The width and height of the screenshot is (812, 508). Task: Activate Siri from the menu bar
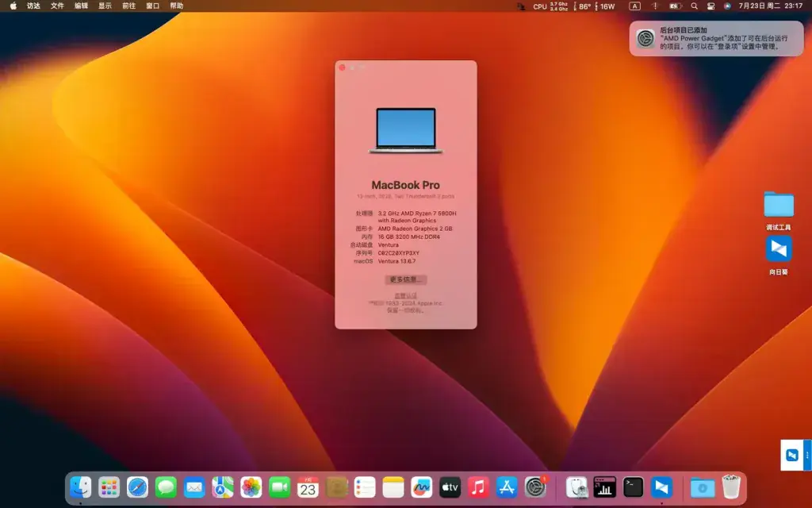[728, 6]
